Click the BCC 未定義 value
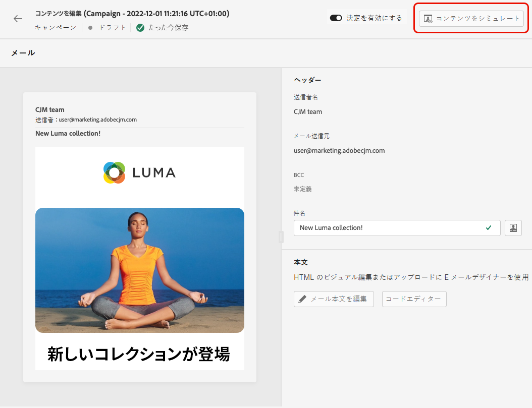The image size is (532, 408). [303, 189]
